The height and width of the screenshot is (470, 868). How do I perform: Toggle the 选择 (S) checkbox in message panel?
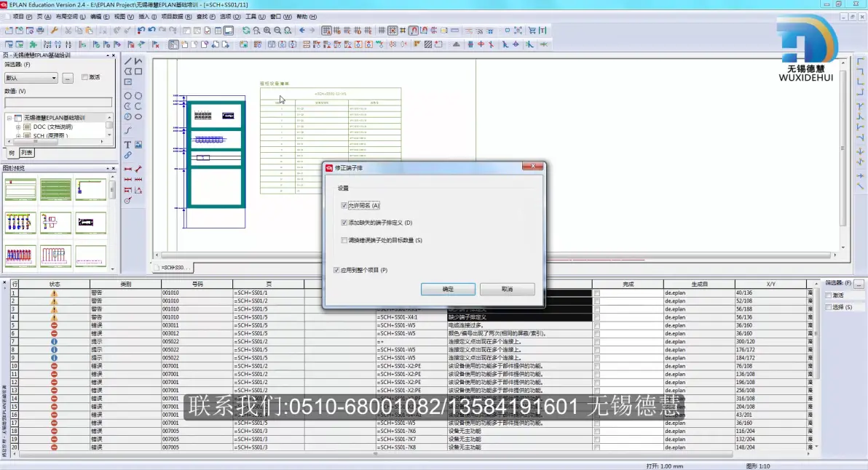pyautogui.click(x=829, y=307)
